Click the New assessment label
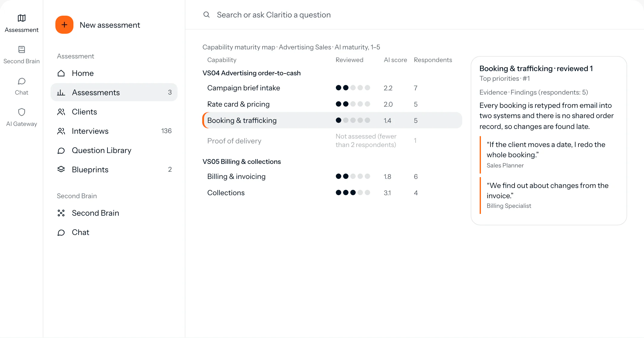Image resolution: width=644 pixels, height=338 pixels. (x=110, y=25)
